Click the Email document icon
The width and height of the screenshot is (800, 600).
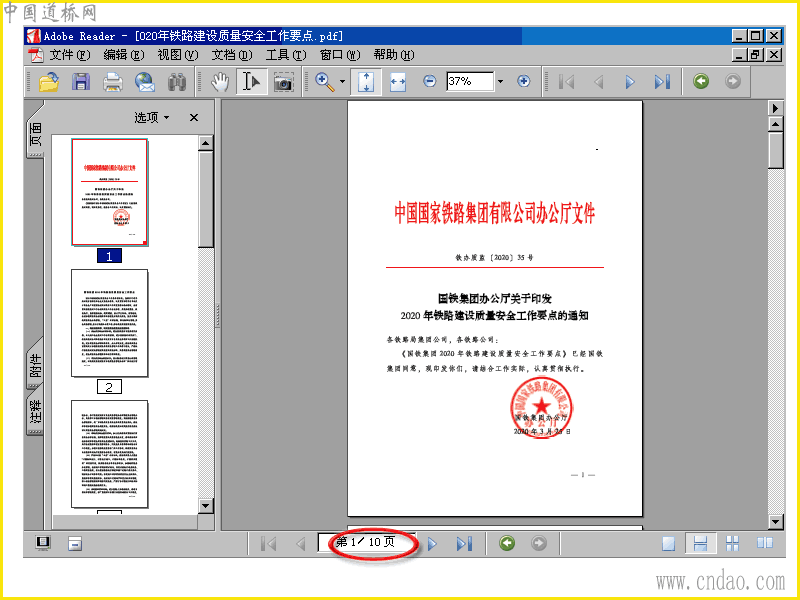[x=145, y=82]
